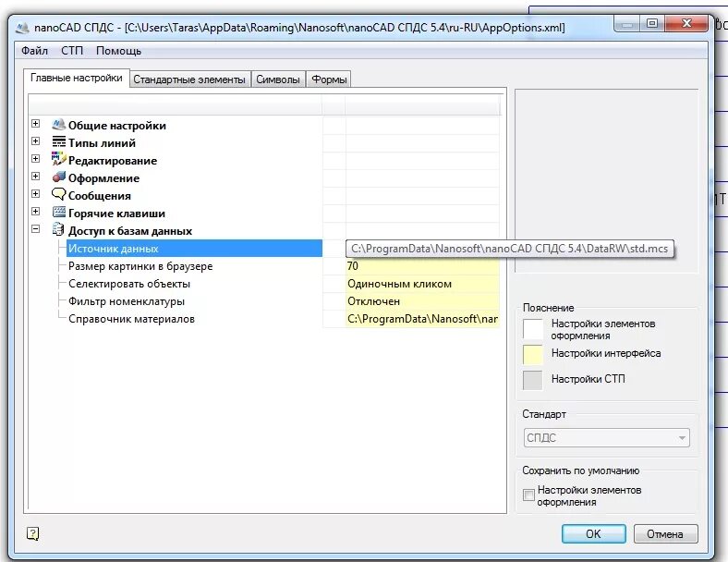Minimize the nanoCAD СПДС options window
Screen dimensions: 728x562
626,23
